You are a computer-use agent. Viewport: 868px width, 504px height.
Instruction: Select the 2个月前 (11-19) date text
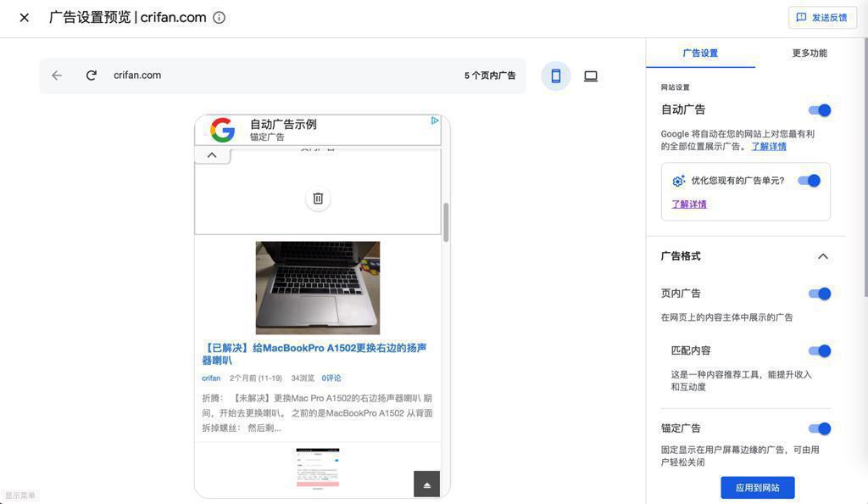click(256, 378)
